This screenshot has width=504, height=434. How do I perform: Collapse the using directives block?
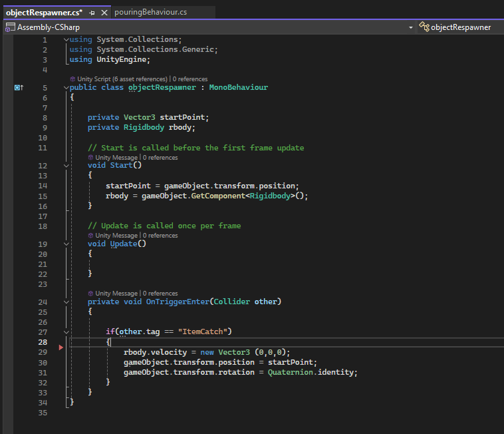65,40
